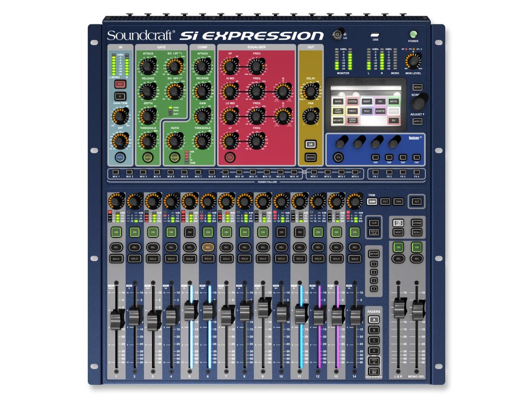Switch to fader layer D
The height and width of the screenshot is (399, 532).
point(374,351)
